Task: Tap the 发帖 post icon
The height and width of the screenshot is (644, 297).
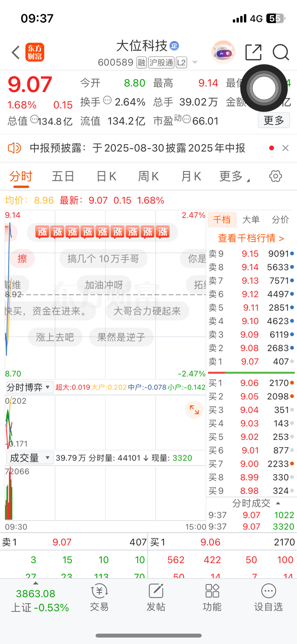Action: [156, 598]
